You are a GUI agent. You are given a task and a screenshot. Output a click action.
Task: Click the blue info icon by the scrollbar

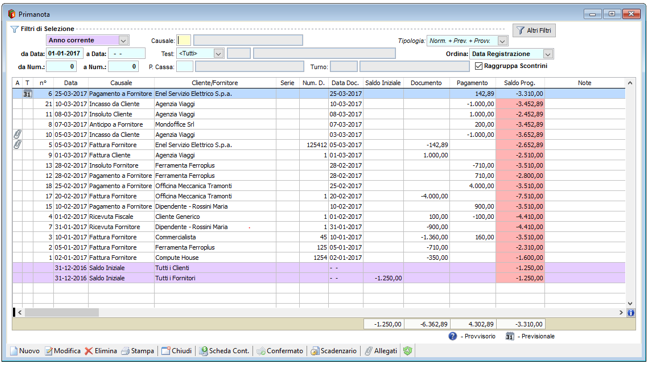click(631, 313)
